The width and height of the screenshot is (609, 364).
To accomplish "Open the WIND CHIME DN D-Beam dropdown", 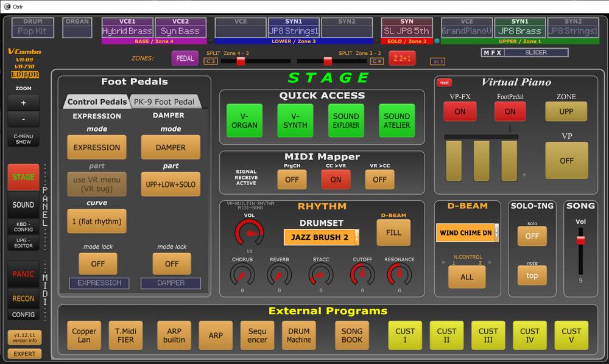I will click(467, 233).
